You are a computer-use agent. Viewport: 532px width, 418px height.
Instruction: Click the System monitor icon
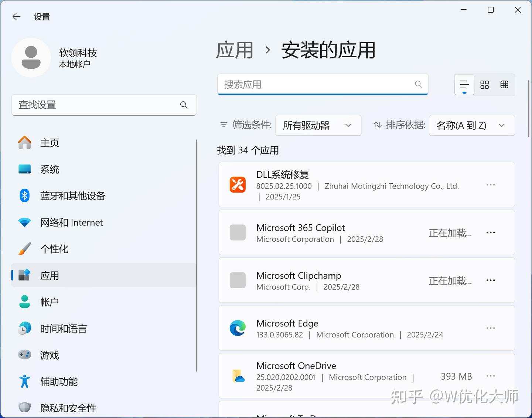[x=25, y=169]
